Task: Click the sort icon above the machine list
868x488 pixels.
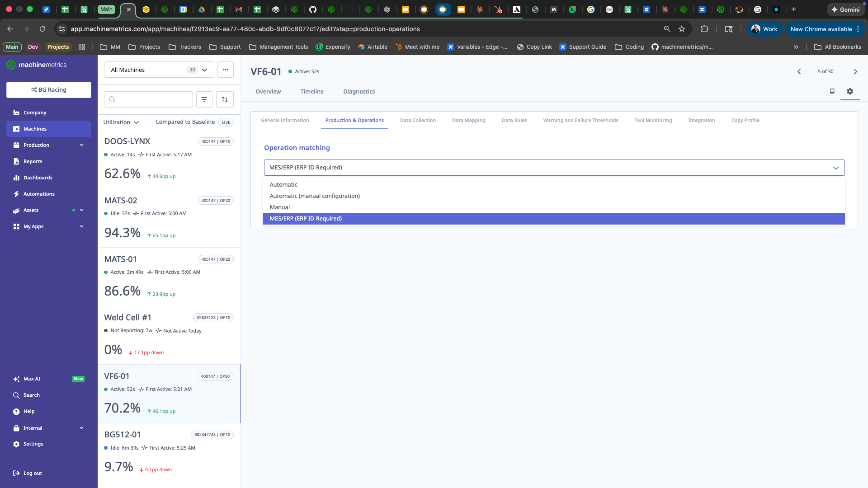Action: tap(225, 99)
